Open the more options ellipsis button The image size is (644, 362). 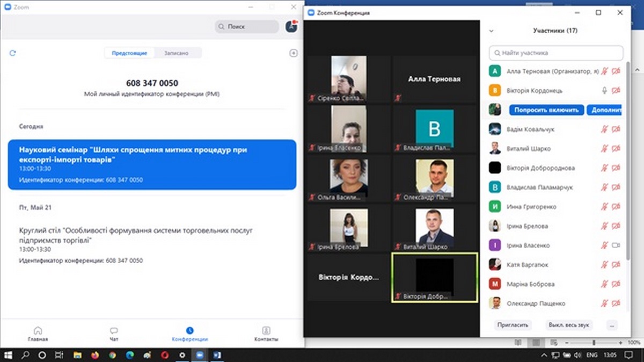click(x=612, y=325)
